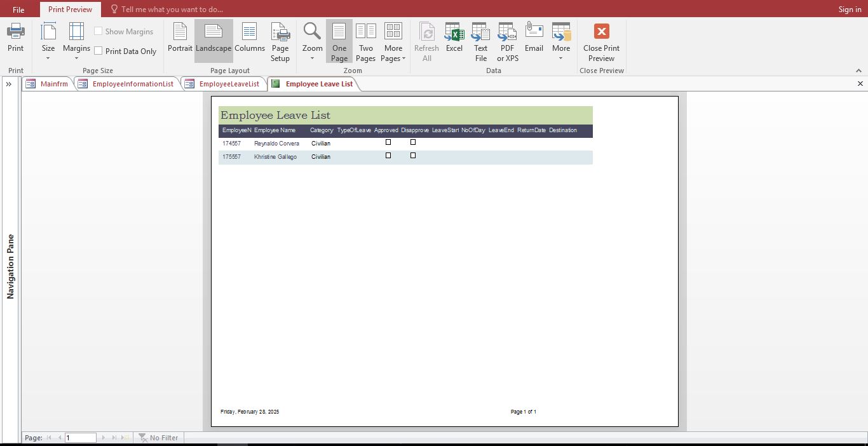Select the Print Preview ribbon tab
This screenshot has height=446, width=868.
coord(70,10)
